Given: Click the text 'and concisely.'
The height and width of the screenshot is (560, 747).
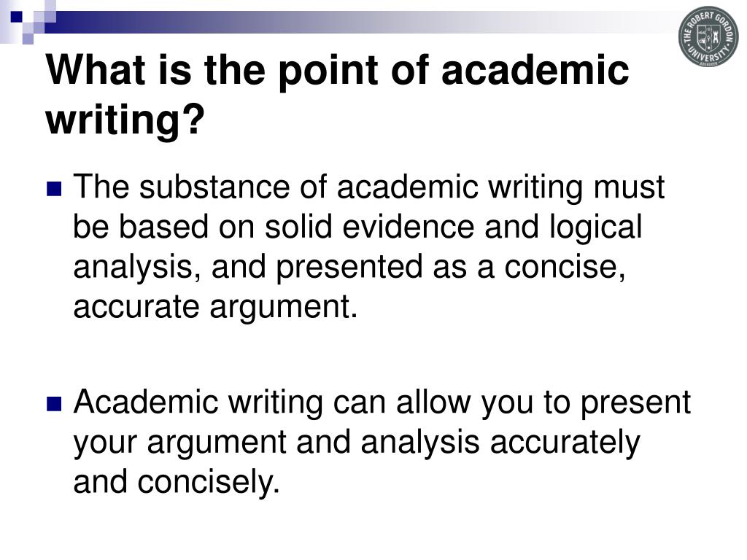Looking at the screenshot, I should pos(177,482).
